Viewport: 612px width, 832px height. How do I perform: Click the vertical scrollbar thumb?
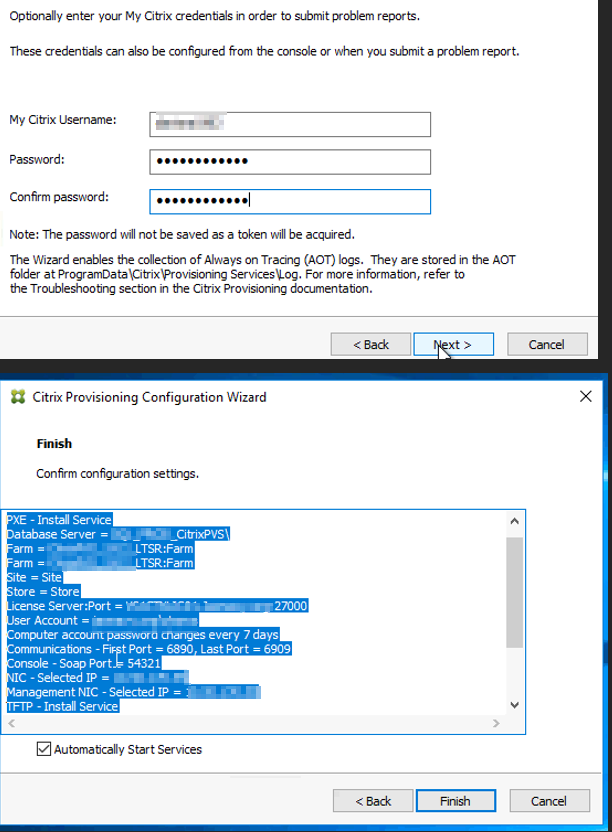click(x=514, y=592)
